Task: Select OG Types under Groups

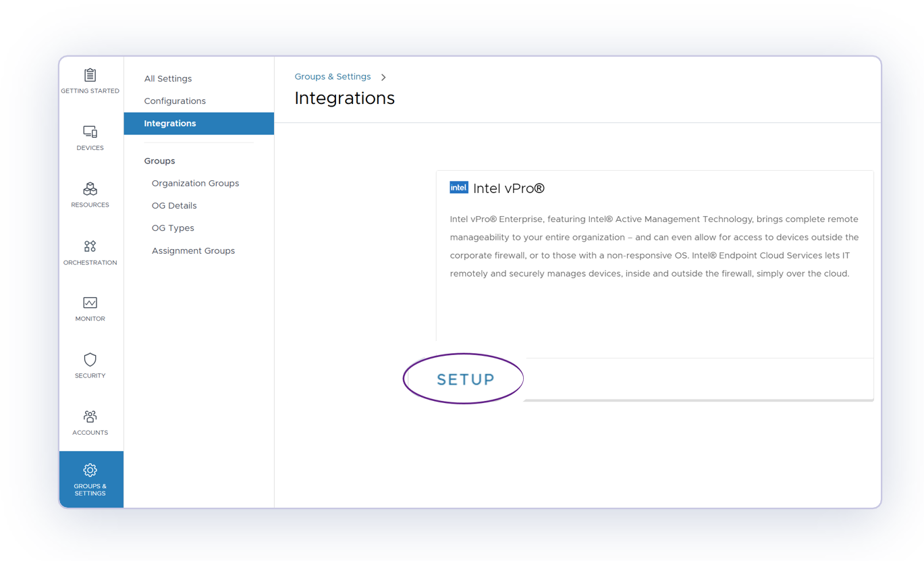Action: [x=173, y=228]
